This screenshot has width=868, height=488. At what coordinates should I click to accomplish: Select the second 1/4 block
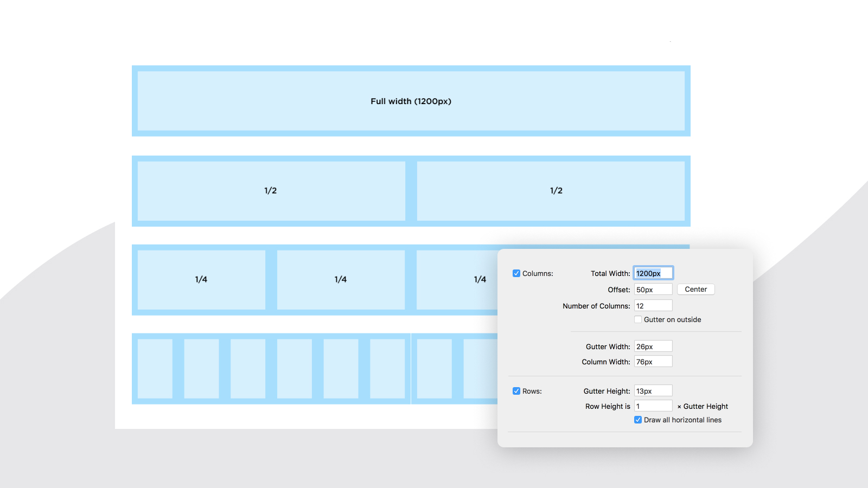click(341, 280)
